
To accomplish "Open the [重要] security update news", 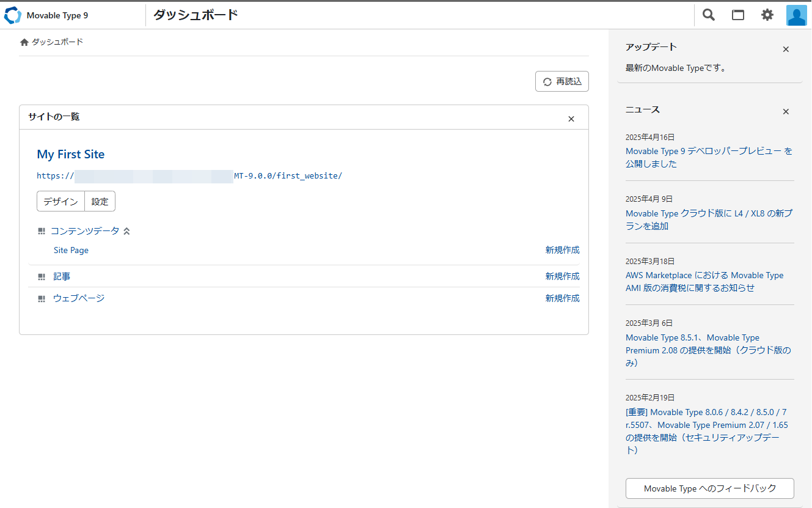I will click(707, 431).
